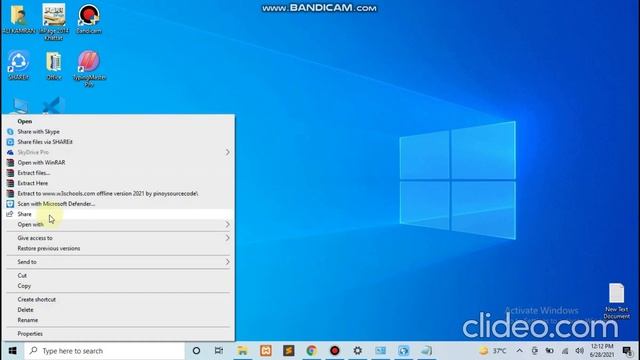Open File Explorer from the taskbar

[x=242, y=351]
